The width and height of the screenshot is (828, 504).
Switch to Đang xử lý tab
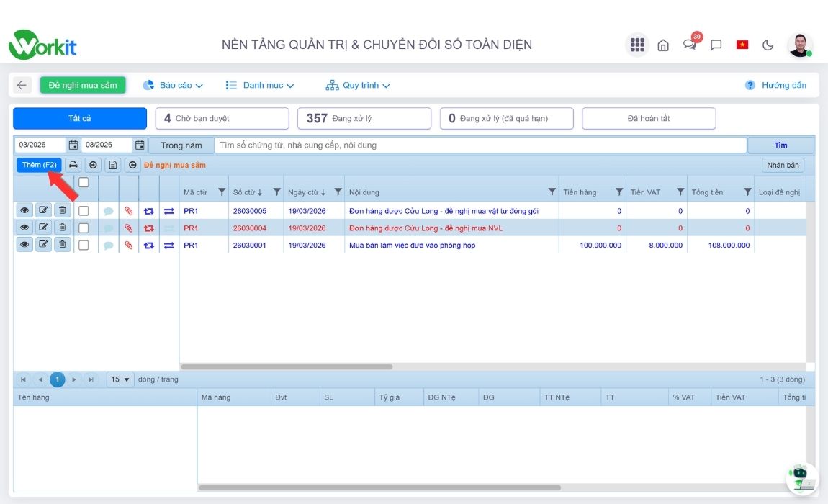click(364, 118)
